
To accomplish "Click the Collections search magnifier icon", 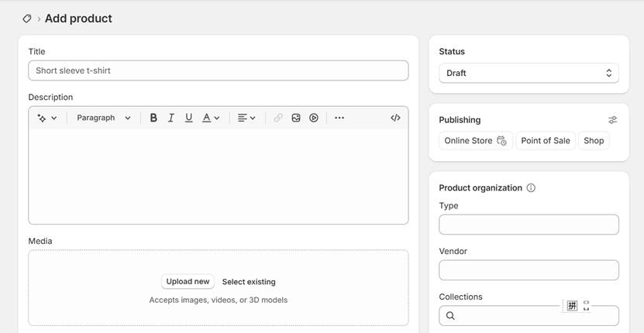I will click(x=450, y=316).
